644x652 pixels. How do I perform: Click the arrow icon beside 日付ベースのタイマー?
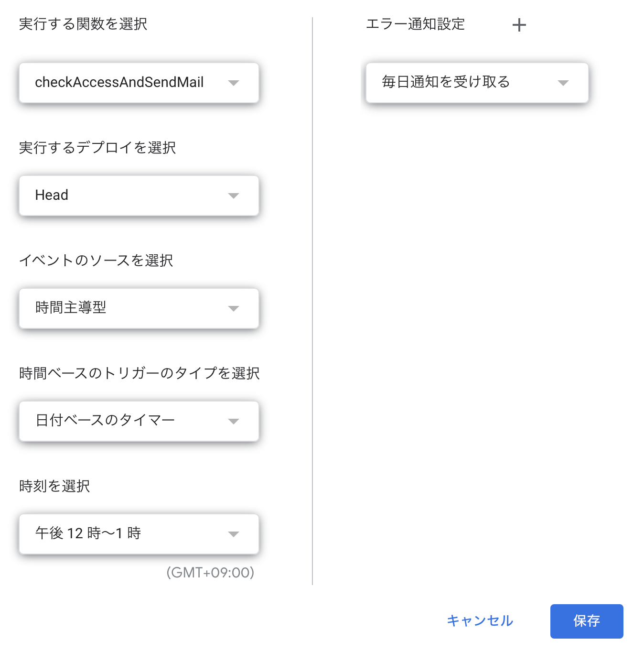[x=233, y=422]
